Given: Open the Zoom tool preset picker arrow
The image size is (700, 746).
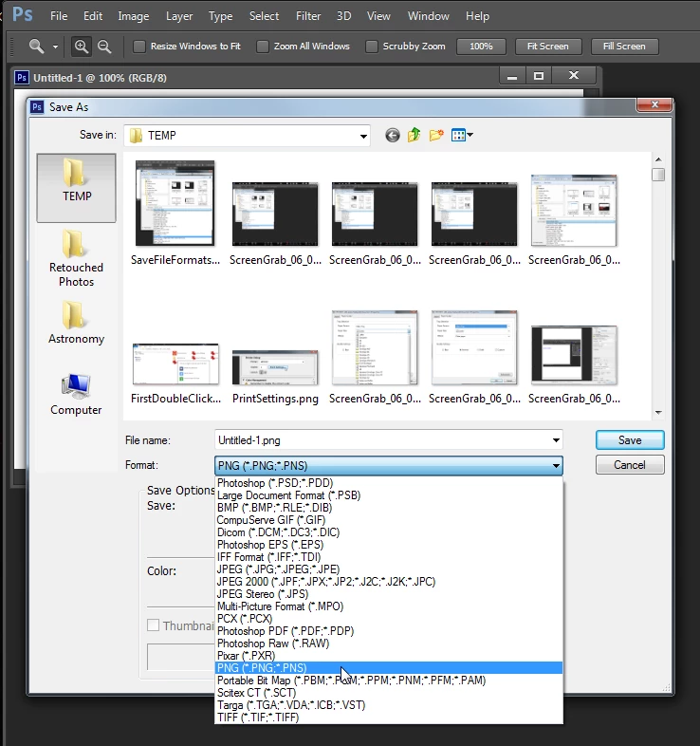Looking at the screenshot, I should pos(56,47).
